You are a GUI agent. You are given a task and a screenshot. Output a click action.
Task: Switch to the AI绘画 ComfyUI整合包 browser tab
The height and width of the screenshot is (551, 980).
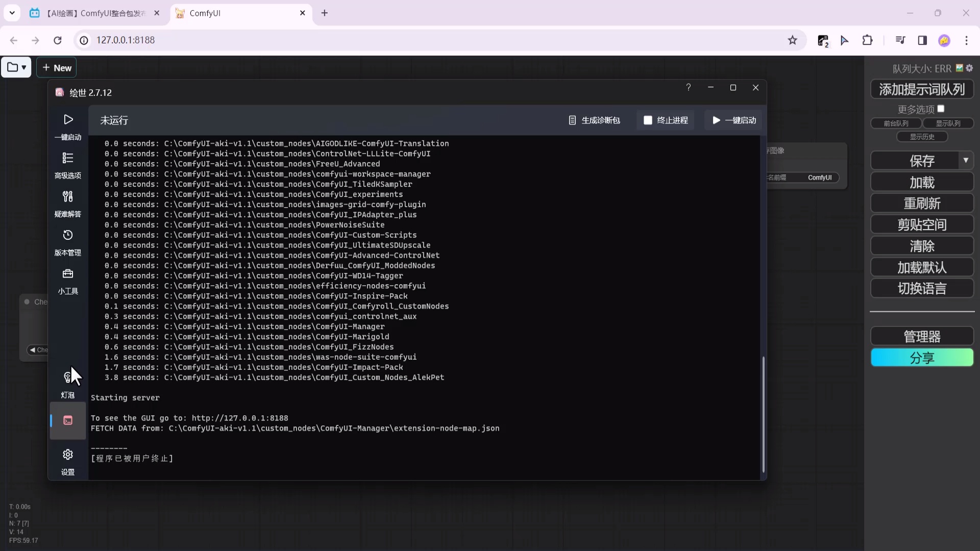pos(94,13)
